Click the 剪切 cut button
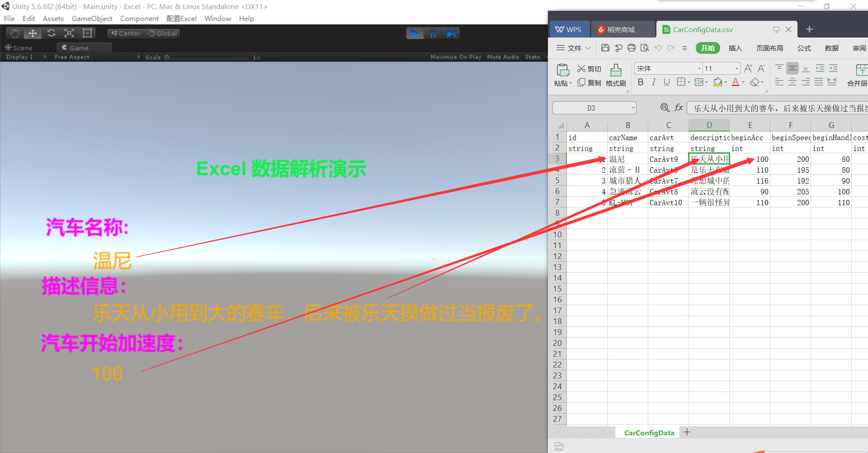The image size is (868, 453). tap(589, 69)
